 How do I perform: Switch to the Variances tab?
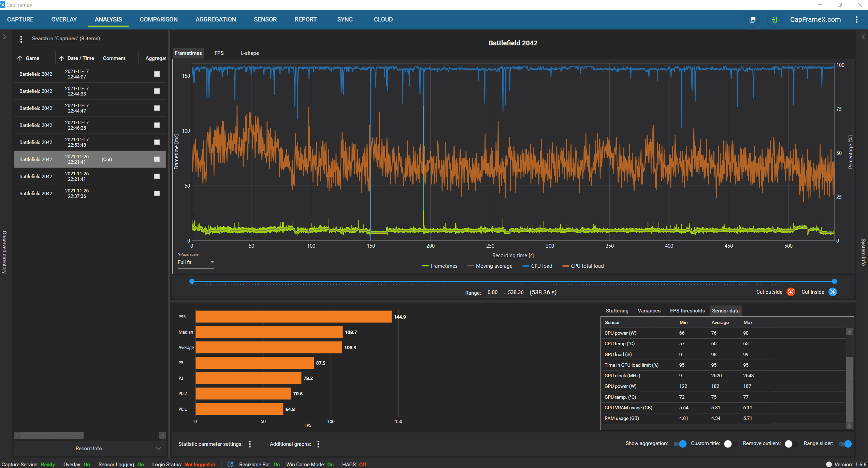click(649, 311)
